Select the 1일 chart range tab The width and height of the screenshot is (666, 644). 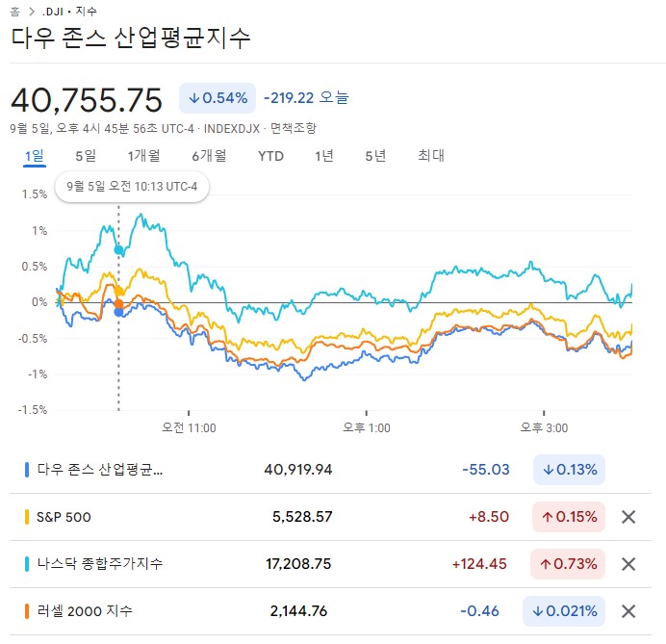(35, 156)
